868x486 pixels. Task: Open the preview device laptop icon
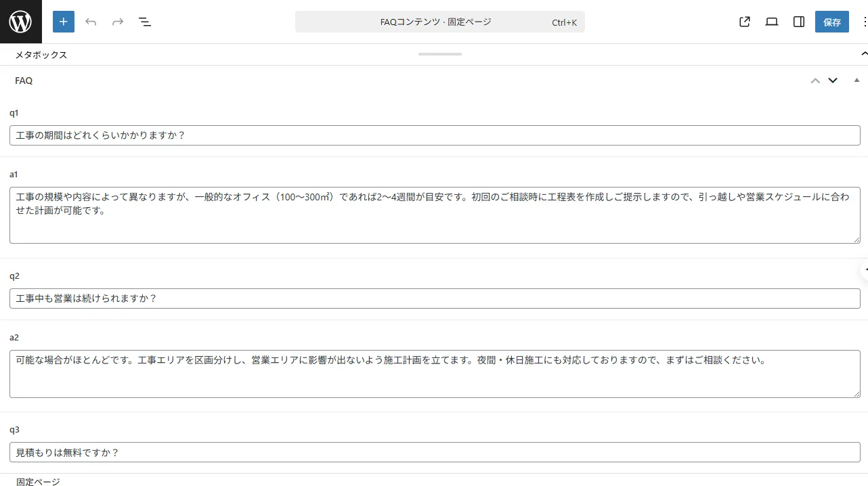tap(772, 22)
